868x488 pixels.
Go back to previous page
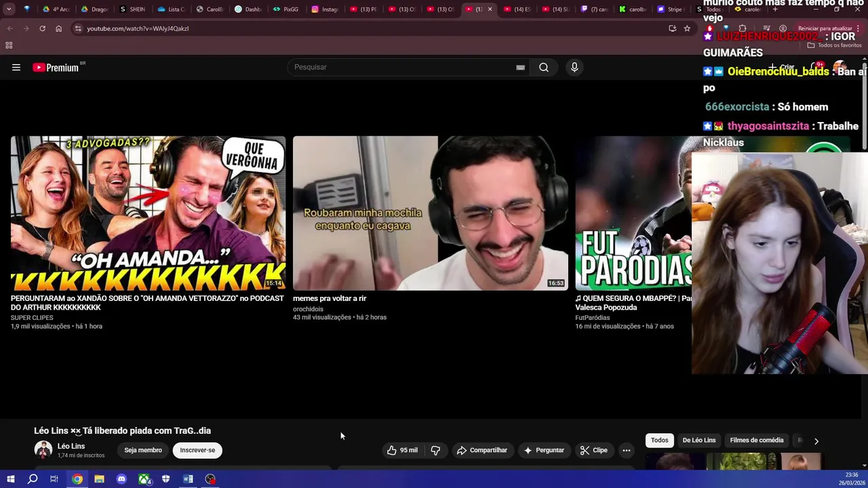9,28
